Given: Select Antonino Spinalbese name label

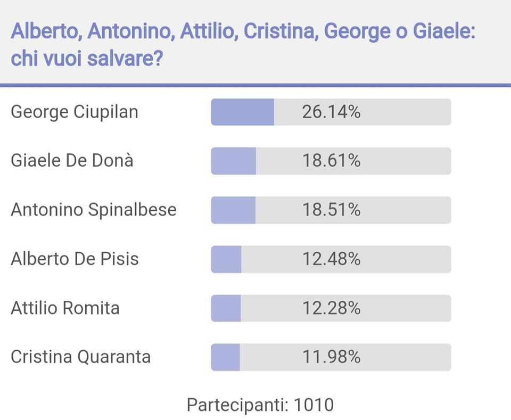Looking at the screenshot, I should click(x=94, y=210).
